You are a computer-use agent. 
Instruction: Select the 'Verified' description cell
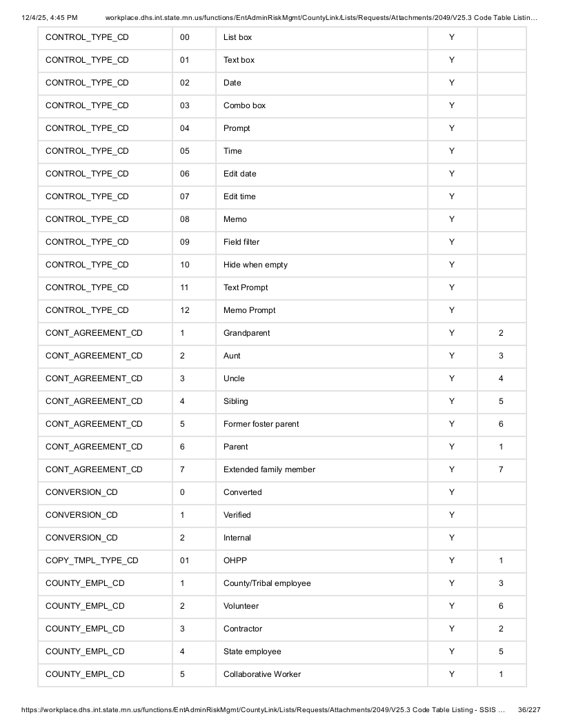point(322,516)
